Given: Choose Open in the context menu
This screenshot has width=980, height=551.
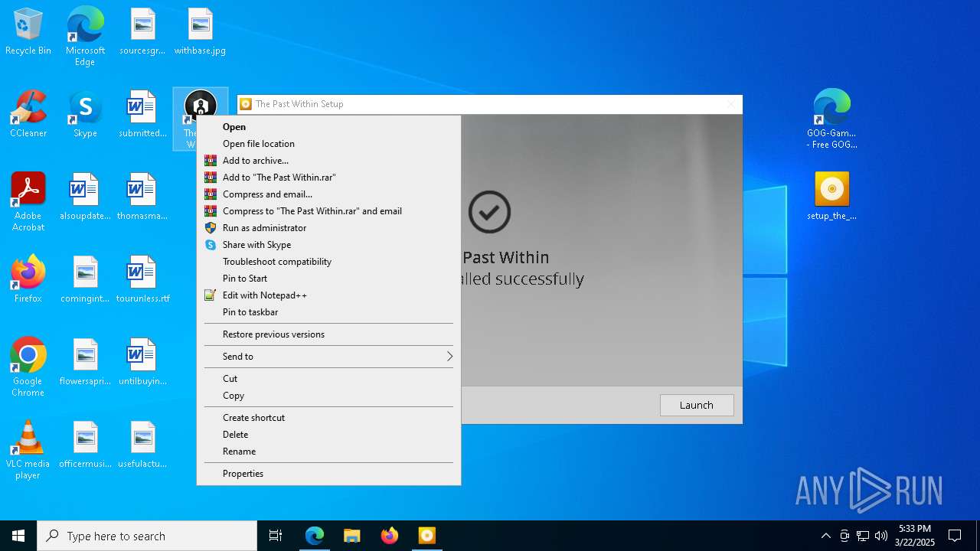Looking at the screenshot, I should click(328, 127).
